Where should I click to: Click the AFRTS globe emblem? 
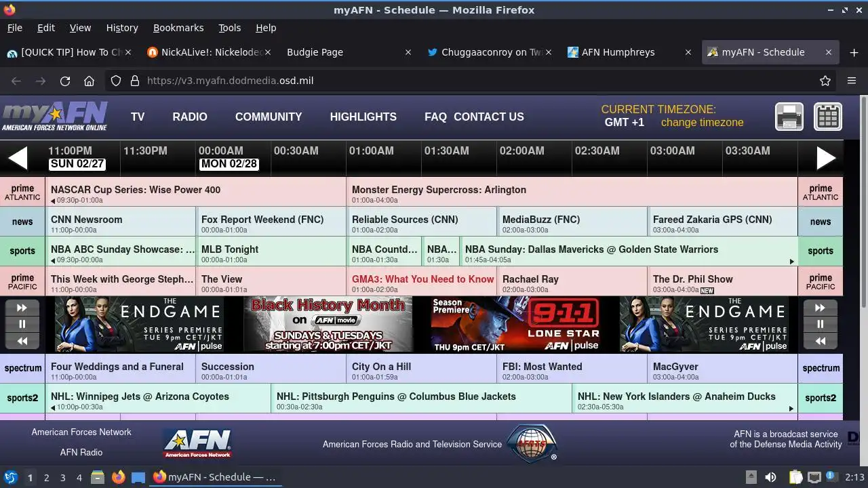pyautogui.click(x=532, y=444)
